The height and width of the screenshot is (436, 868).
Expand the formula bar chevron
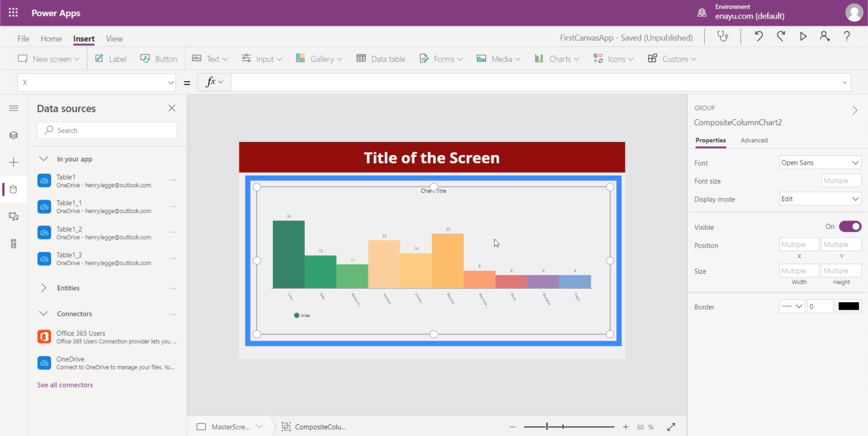pyautogui.click(x=845, y=83)
